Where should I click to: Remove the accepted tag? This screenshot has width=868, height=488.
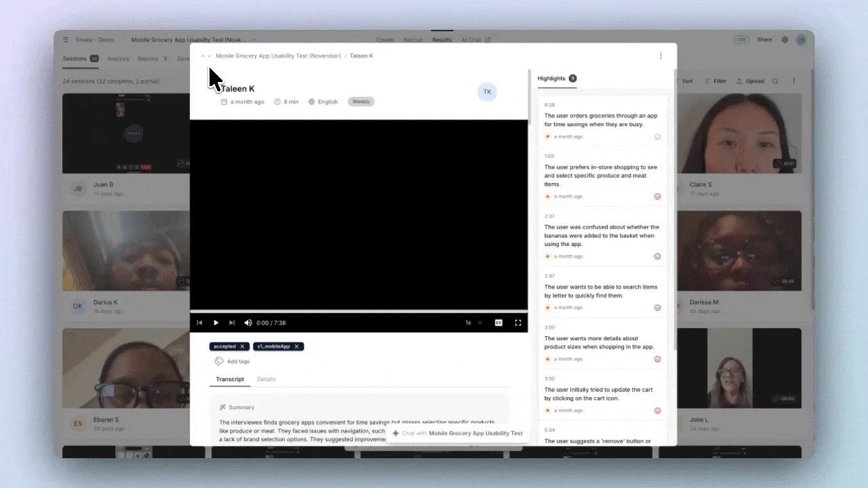pyautogui.click(x=242, y=346)
